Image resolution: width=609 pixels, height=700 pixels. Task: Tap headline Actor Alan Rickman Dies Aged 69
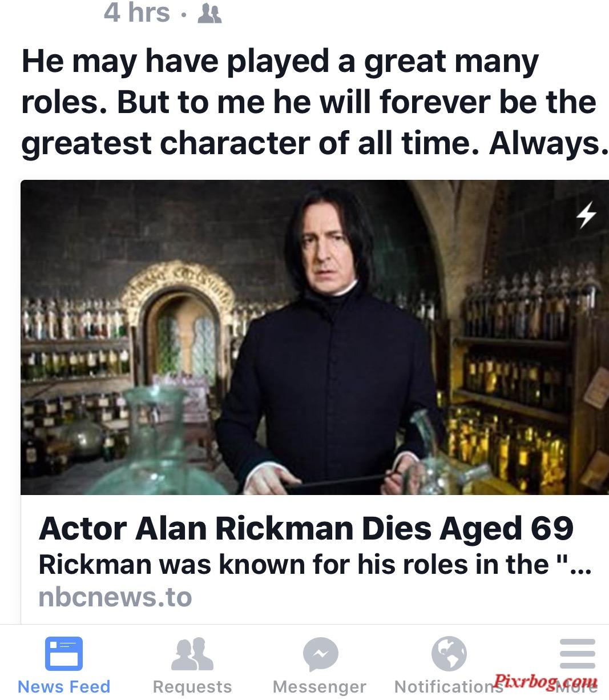(306, 528)
